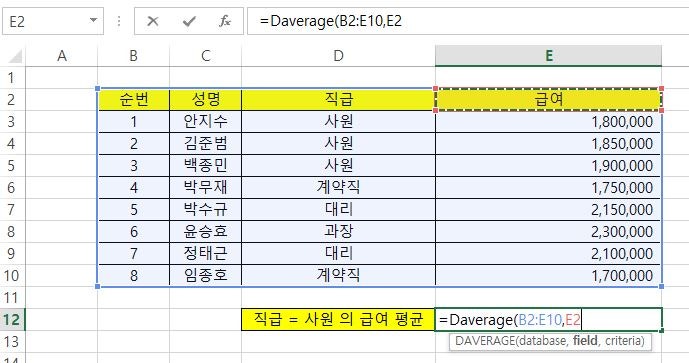Select 계약직 rank cell in row 10
The image size is (689, 363).
click(x=338, y=276)
